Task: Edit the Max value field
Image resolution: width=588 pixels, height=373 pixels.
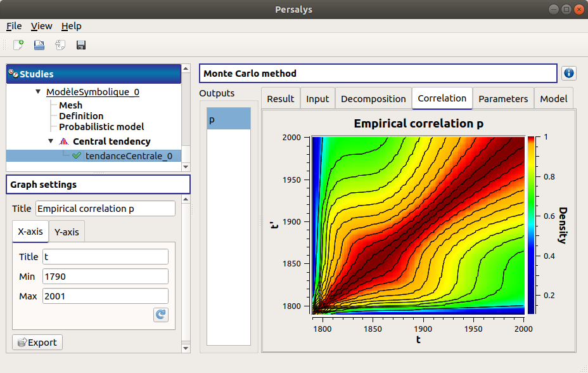Action: (x=105, y=296)
